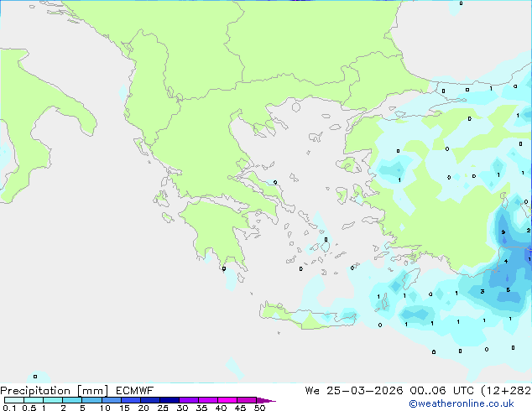Click the '0.1' legend value
Screen dimensions: 532x411
9,408
